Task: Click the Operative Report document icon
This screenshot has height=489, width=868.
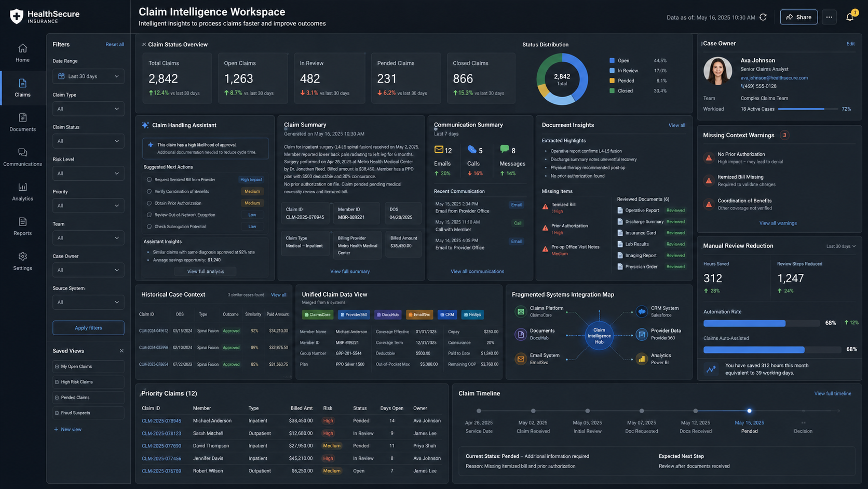Action: tap(620, 210)
